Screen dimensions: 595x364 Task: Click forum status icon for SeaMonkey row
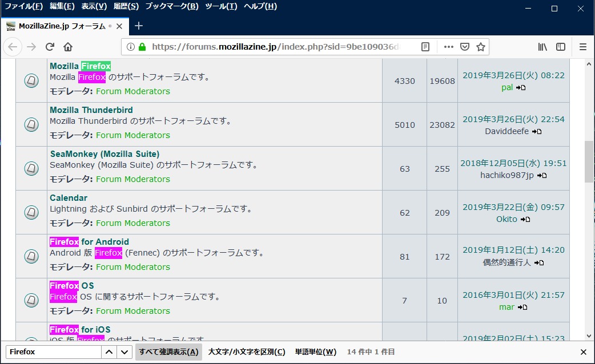pos(31,168)
